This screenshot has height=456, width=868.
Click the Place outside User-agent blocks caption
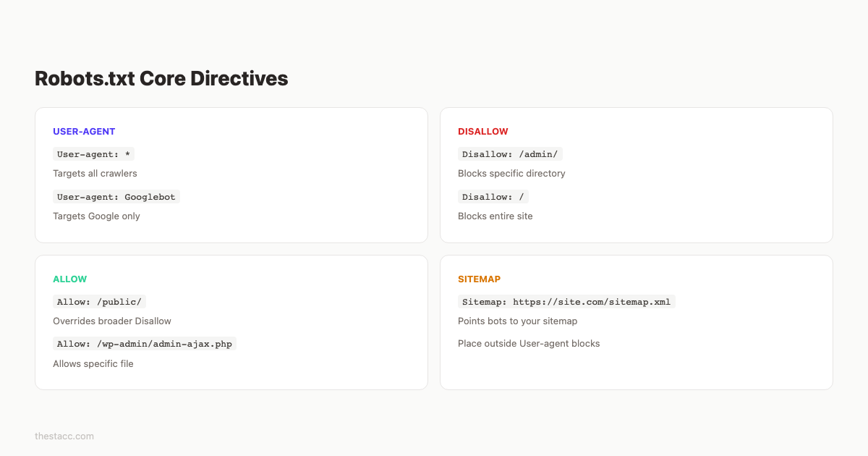coord(529,343)
